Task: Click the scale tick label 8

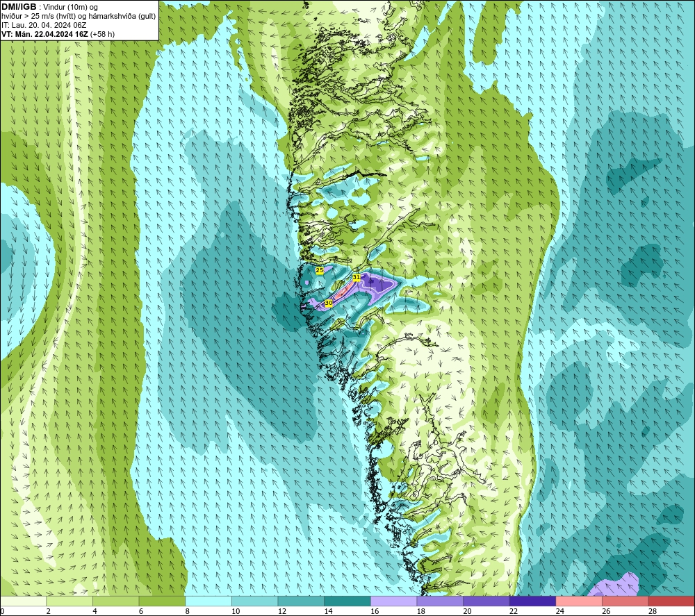Action: point(187,612)
